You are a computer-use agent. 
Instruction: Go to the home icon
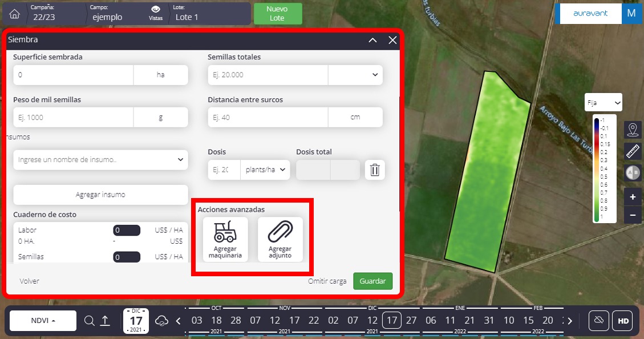[x=14, y=14]
